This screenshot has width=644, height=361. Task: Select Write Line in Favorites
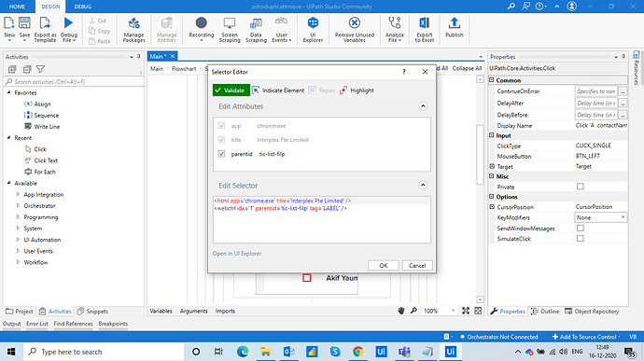click(42, 127)
